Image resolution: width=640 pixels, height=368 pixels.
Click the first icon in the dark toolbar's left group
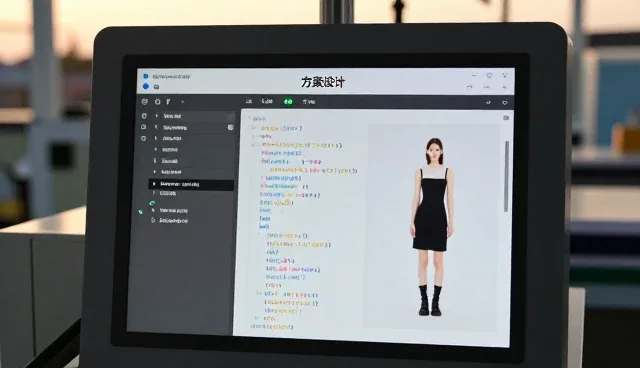click(144, 102)
